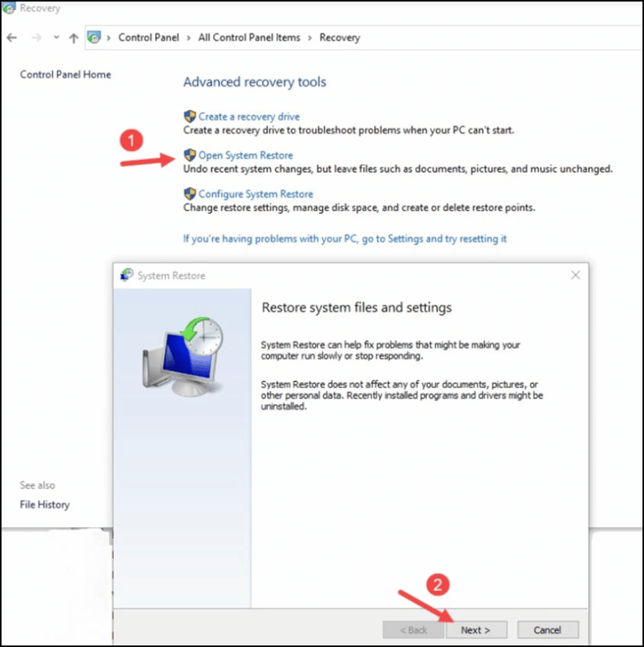Click the Control Panel icon in address bar
Viewport: 644px width, 647px height.
tap(95, 38)
